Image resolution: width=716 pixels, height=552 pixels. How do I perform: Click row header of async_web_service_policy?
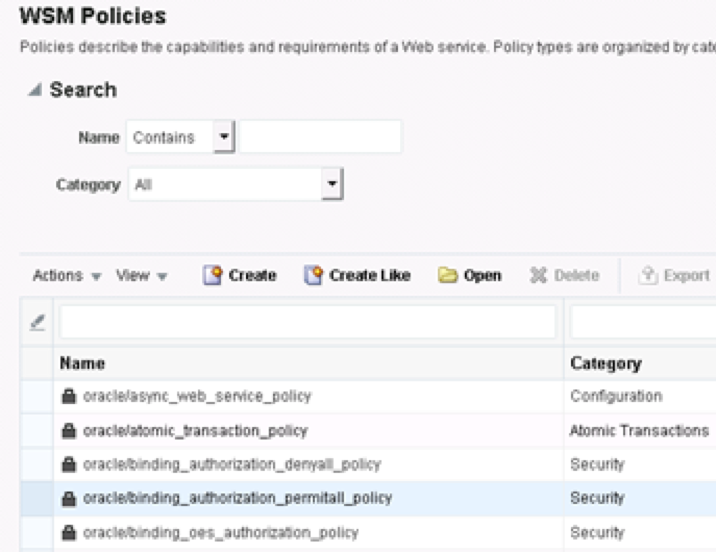(x=37, y=396)
